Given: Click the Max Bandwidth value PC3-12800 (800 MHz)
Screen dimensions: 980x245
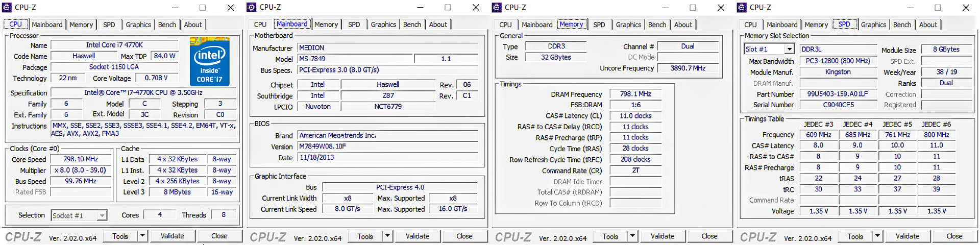Looking at the screenshot, I should [x=838, y=61].
